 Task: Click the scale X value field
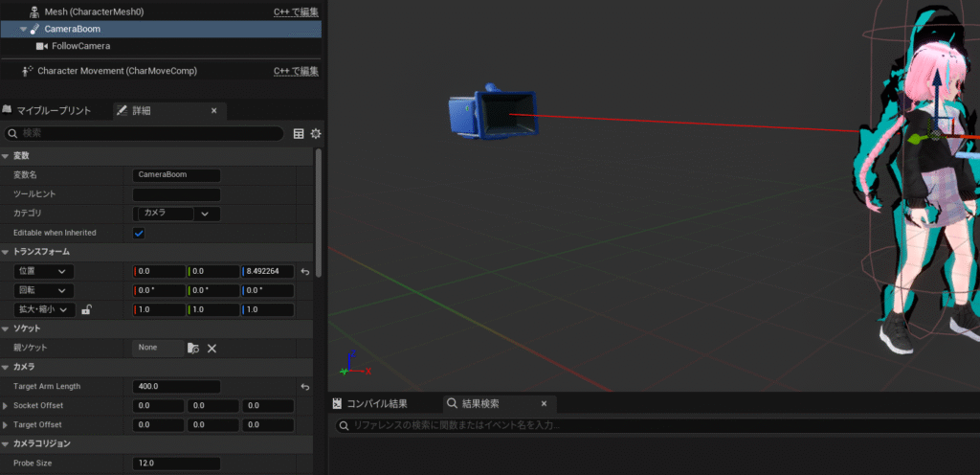pyautogui.click(x=160, y=310)
